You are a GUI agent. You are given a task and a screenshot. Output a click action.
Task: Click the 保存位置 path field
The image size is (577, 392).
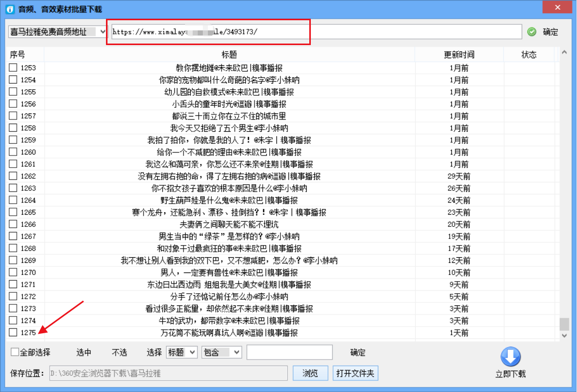pyautogui.click(x=168, y=373)
